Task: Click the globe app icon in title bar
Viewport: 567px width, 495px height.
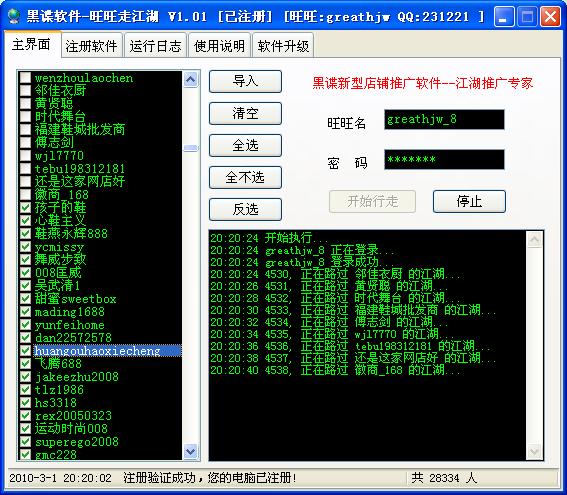Action: click(14, 16)
